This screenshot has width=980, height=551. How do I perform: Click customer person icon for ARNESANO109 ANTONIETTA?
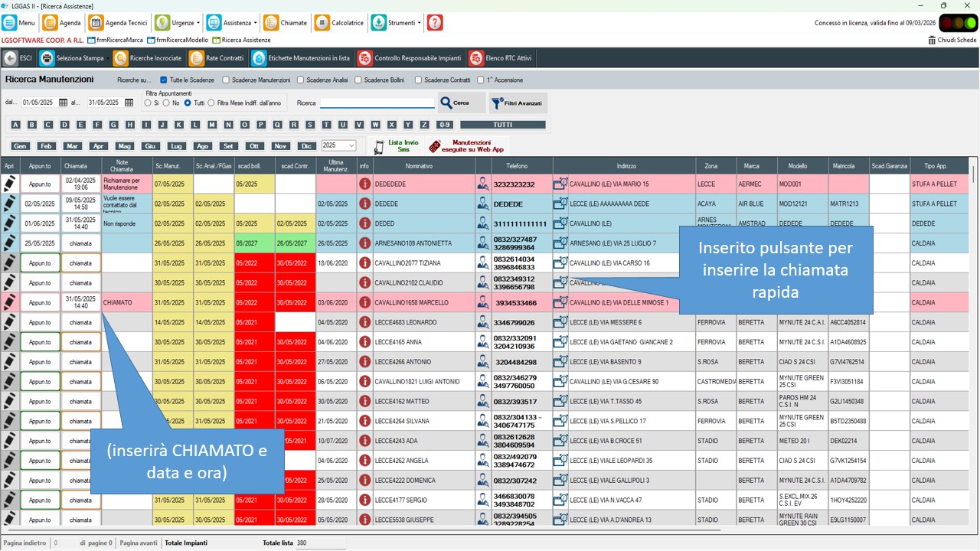coord(483,243)
